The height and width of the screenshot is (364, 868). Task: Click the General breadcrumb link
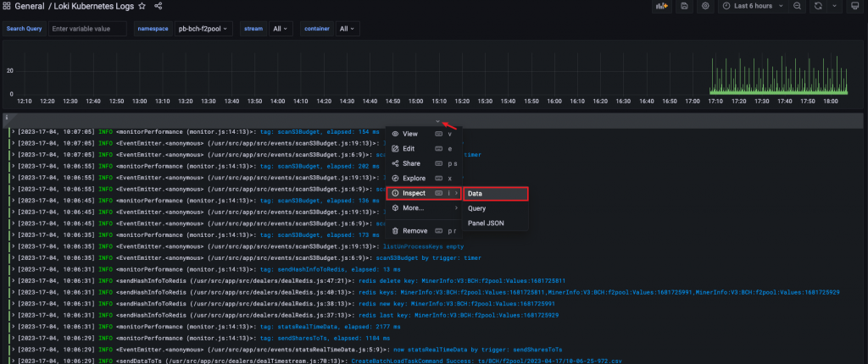(30, 6)
